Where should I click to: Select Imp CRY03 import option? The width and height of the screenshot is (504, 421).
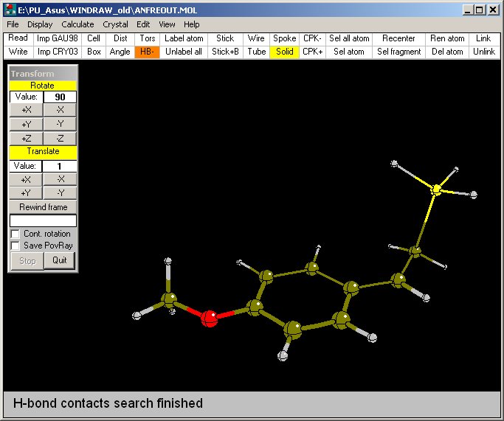pos(58,52)
